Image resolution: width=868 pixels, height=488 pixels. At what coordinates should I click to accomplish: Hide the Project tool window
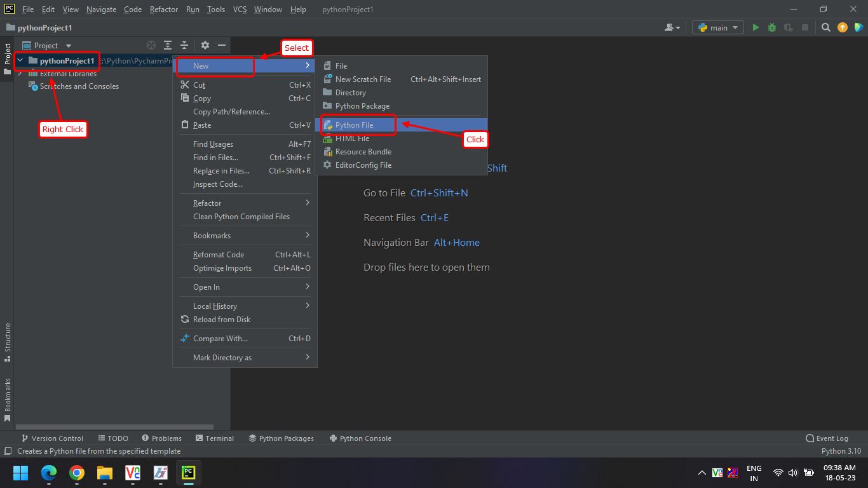point(222,45)
